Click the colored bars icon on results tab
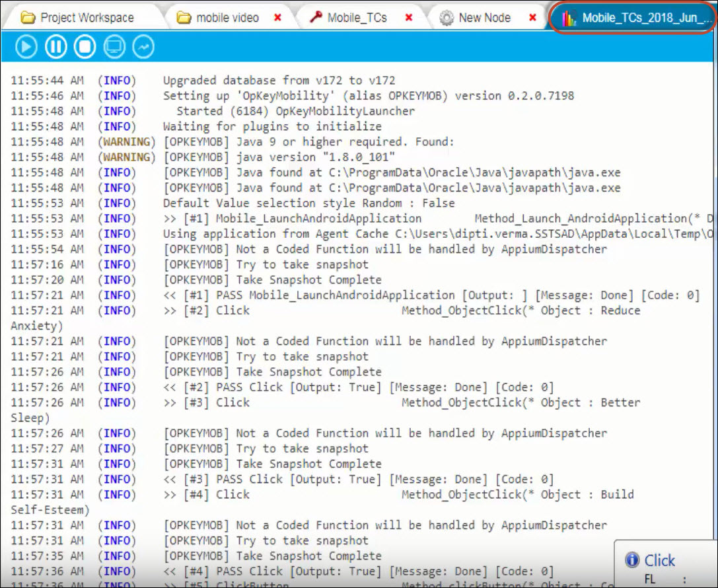 [x=568, y=18]
